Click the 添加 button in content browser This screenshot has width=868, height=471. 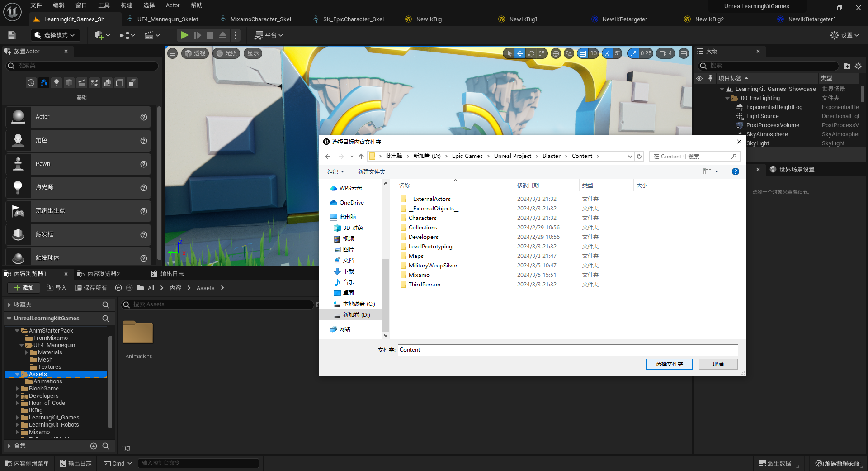[24, 288]
